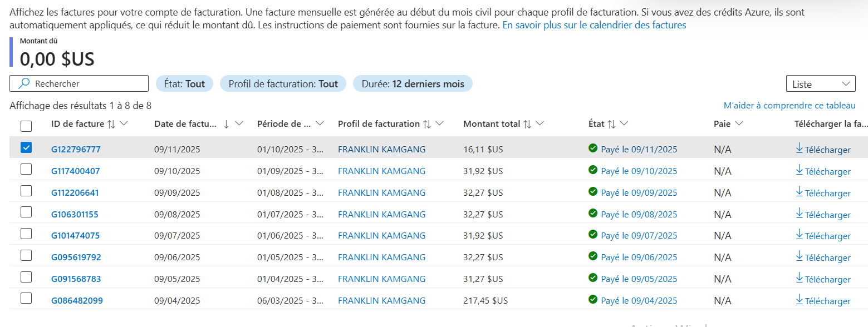Check the checkbox for invoice G117400407
This screenshot has width=868, height=327.
[26, 170]
